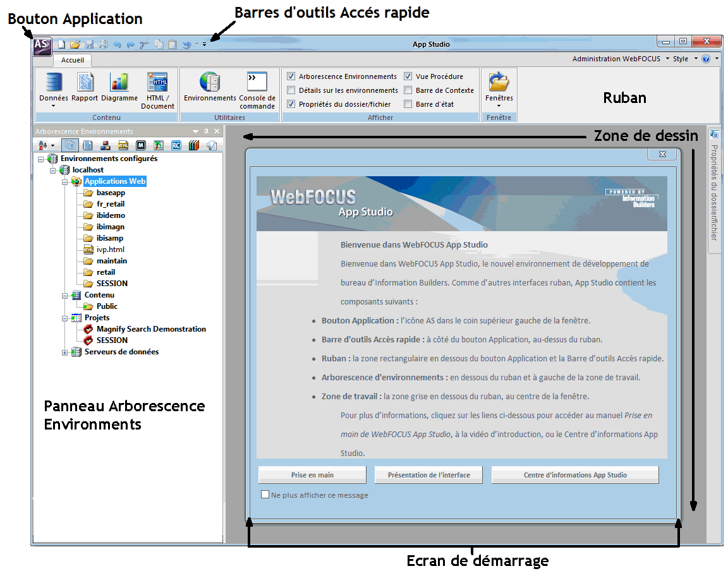The image size is (728, 571).
Task: Select the Accueil ribbon tab
Action: click(73, 60)
